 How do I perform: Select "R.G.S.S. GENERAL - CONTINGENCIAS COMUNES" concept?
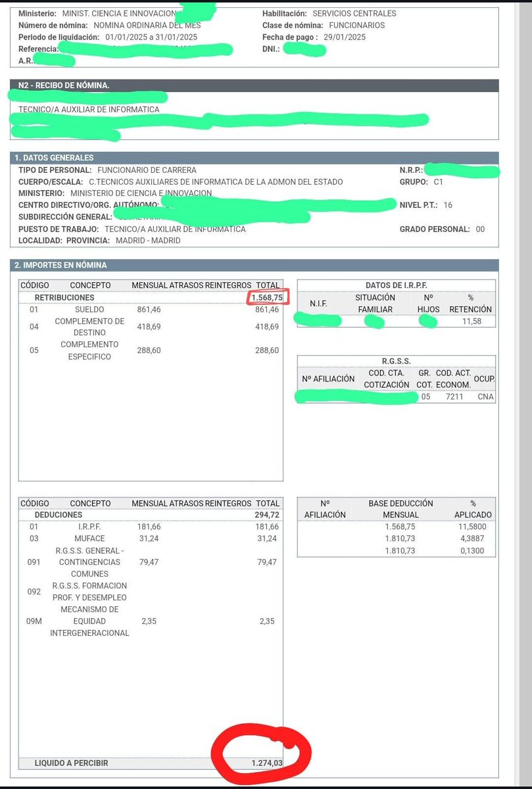pyautogui.click(x=89, y=562)
